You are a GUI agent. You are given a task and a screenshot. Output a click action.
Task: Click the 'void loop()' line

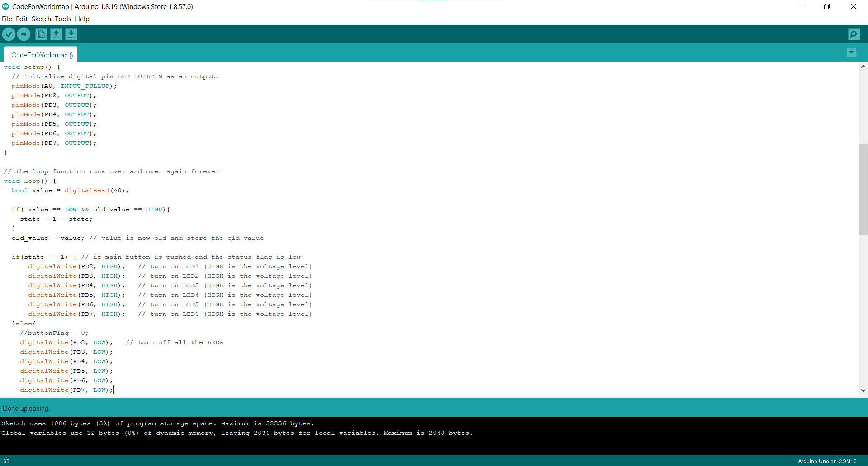pos(30,181)
